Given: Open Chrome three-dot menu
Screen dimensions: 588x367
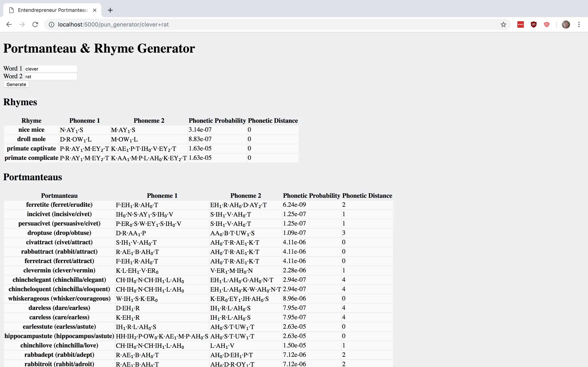Looking at the screenshot, I should pyautogui.click(x=579, y=24).
